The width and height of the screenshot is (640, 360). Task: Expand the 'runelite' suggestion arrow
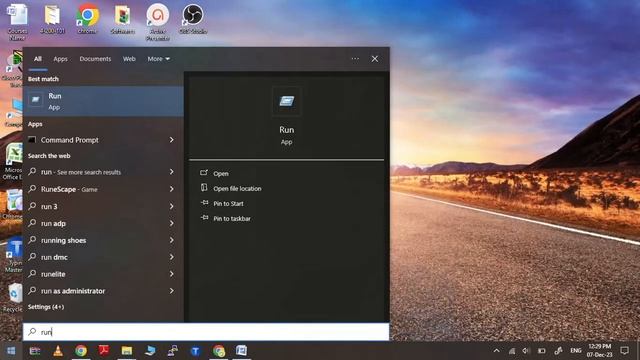click(171, 274)
